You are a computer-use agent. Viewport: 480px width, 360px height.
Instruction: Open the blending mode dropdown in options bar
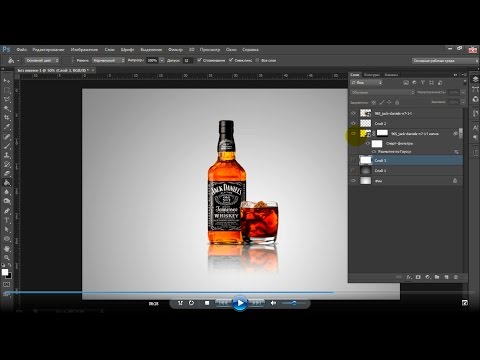pos(108,61)
